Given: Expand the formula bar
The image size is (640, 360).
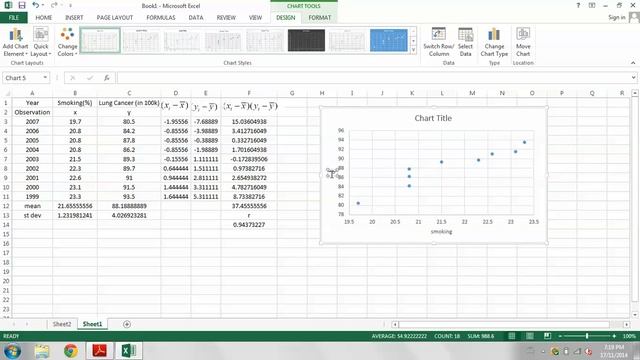Looking at the screenshot, I should click(633, 78).
